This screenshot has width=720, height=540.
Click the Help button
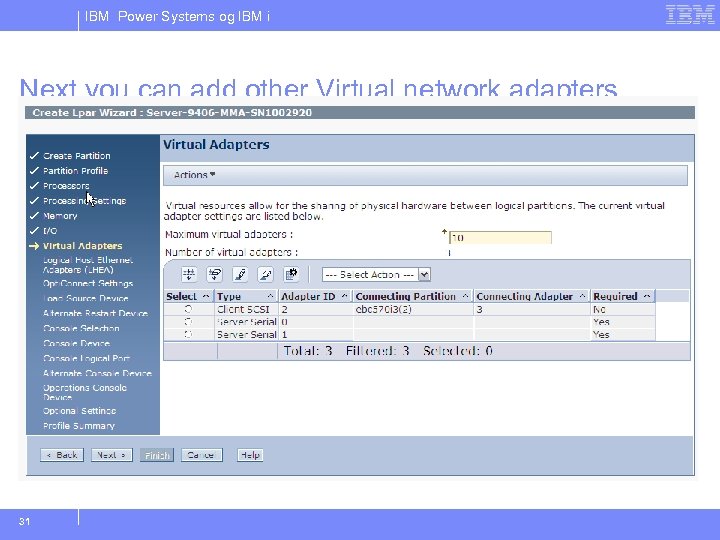click(x=250, y=455)
